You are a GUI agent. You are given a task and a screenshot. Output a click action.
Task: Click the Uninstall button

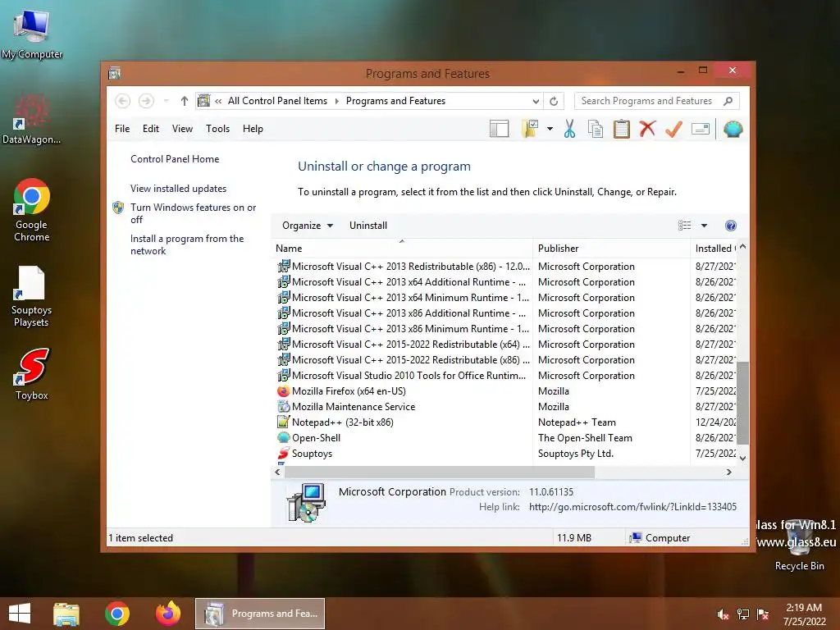(x=368, y=226)
